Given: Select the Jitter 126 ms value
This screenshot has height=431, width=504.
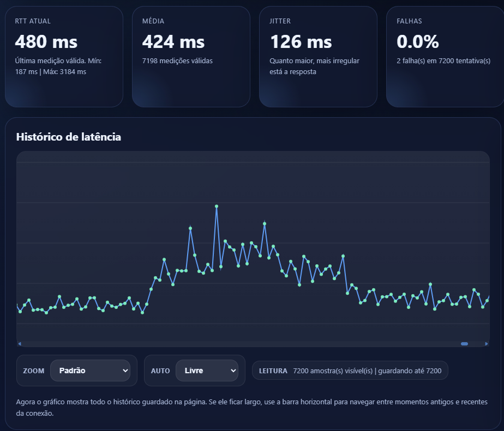Looking at the screenshot, I should pos(301,42).
